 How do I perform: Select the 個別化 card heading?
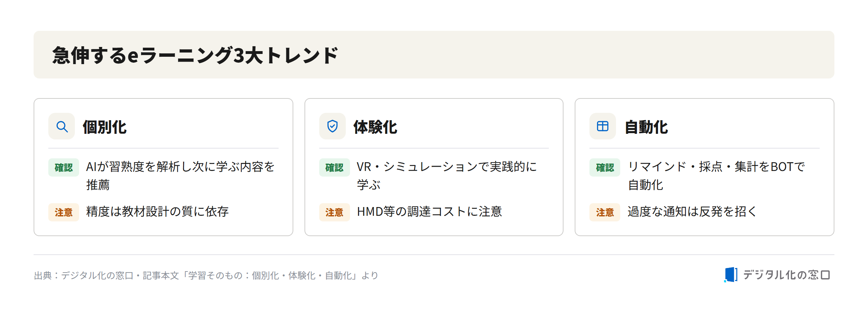pyautogui.click(x=104, y=127)
